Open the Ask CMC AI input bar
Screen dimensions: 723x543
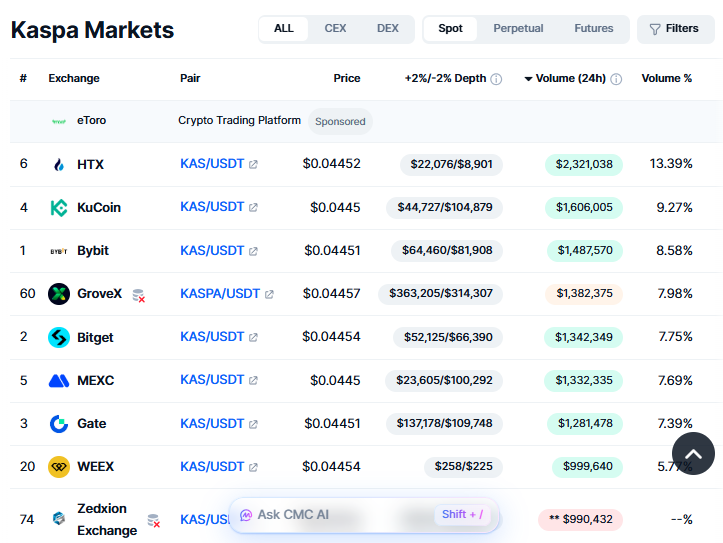[364, 515]
